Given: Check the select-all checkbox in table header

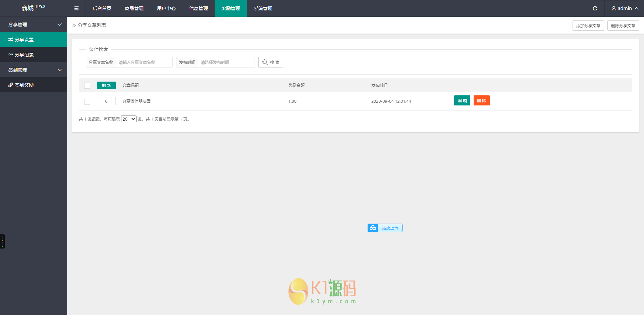Looking at the screenshot, I should point(87,86).
